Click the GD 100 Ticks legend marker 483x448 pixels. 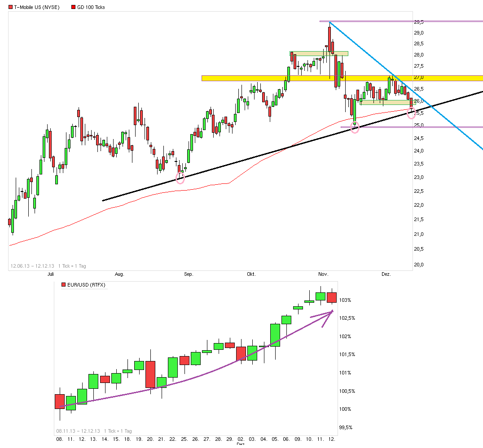click(72, 7)
